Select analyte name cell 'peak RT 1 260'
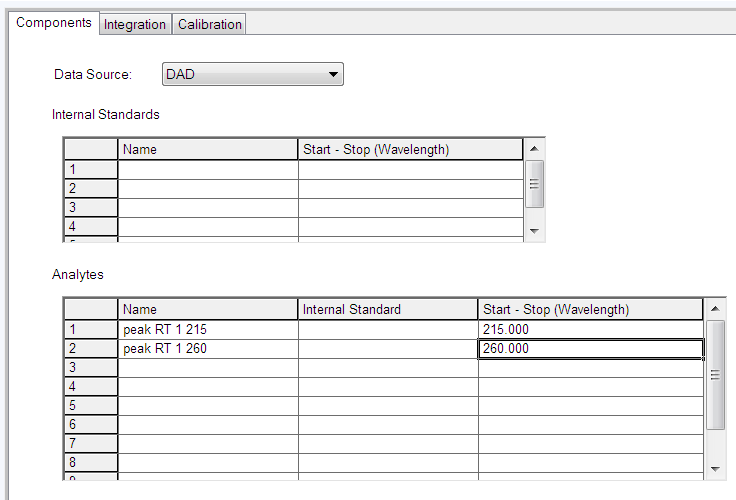 click(x=208, y=349)
